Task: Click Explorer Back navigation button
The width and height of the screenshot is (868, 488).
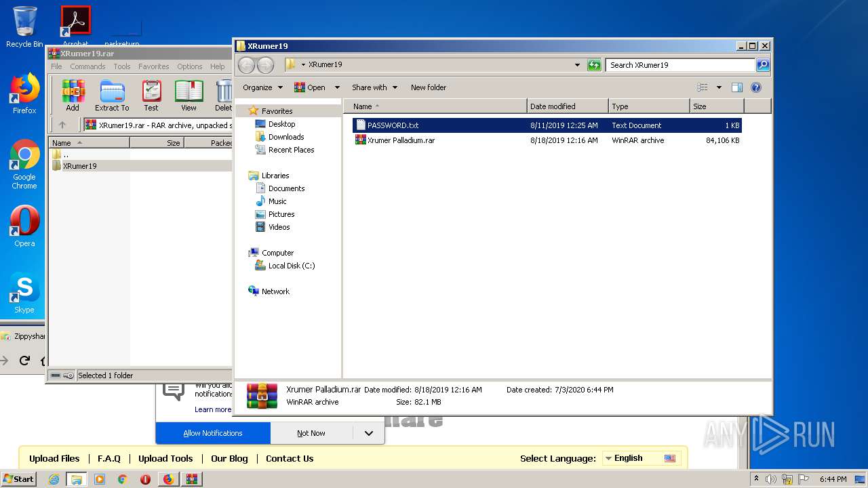Action: (x=246, y=65)
